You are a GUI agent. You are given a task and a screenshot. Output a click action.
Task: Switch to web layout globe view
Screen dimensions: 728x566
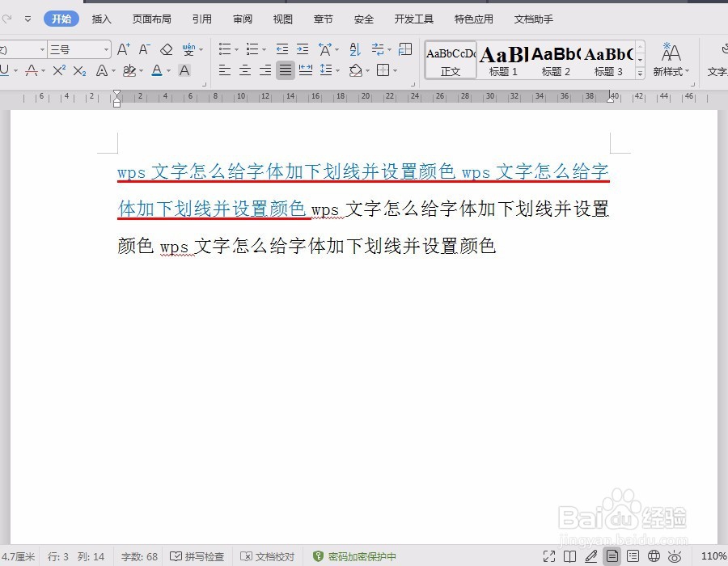(654, 555)
